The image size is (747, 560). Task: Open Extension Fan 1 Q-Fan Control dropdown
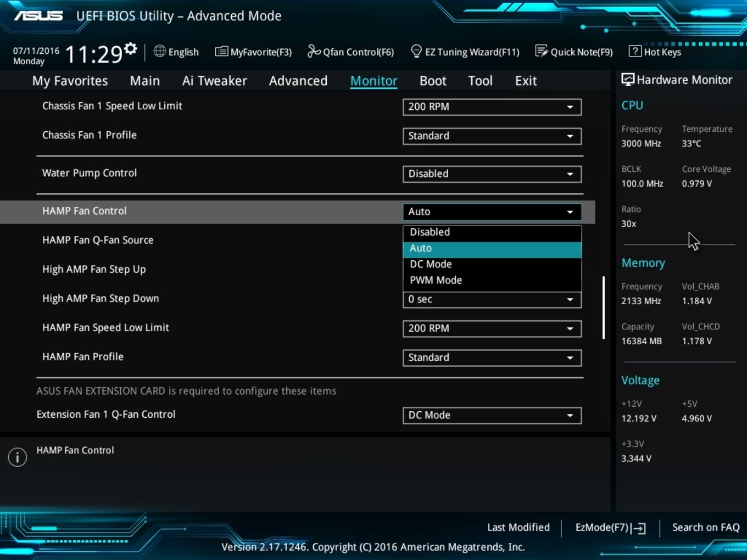(492, 415)
